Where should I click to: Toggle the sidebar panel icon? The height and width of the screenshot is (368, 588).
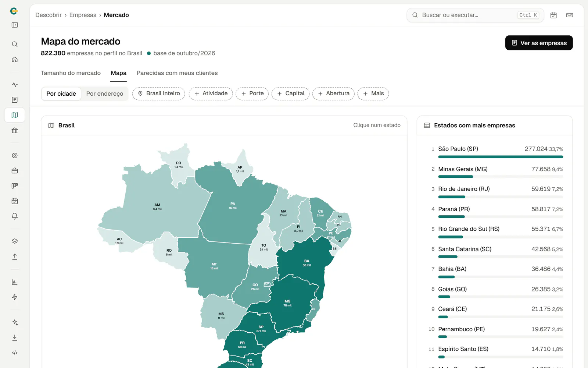pos(15,25)
